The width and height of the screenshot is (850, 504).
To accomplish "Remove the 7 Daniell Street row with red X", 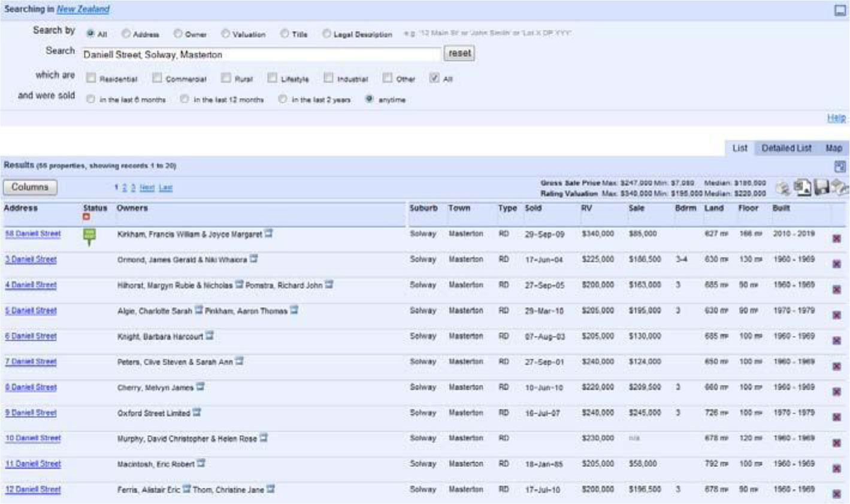I will (x=837, y=366).
